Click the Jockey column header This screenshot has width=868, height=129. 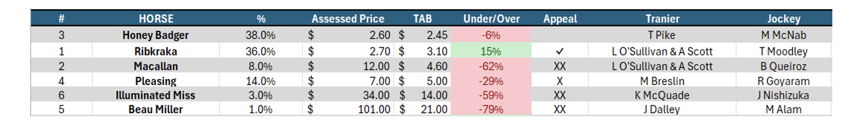(x=784, y=19)
